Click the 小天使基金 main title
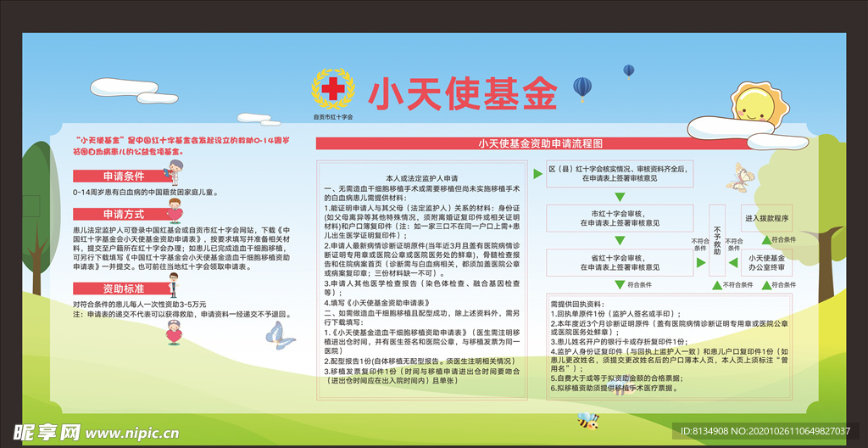This screenshot has width=868, height=448. point(462,93)
